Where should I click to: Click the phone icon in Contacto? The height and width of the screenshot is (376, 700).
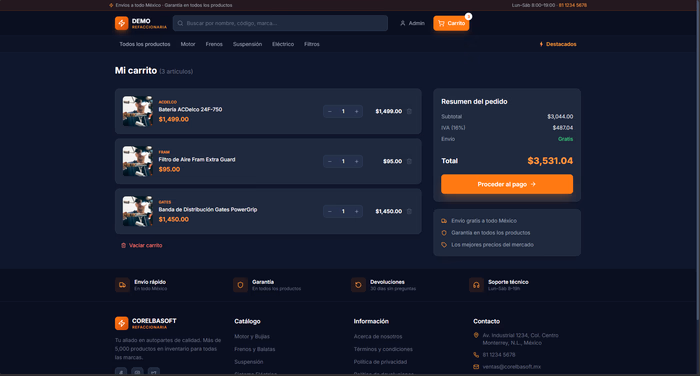click(x=476, y=355)
